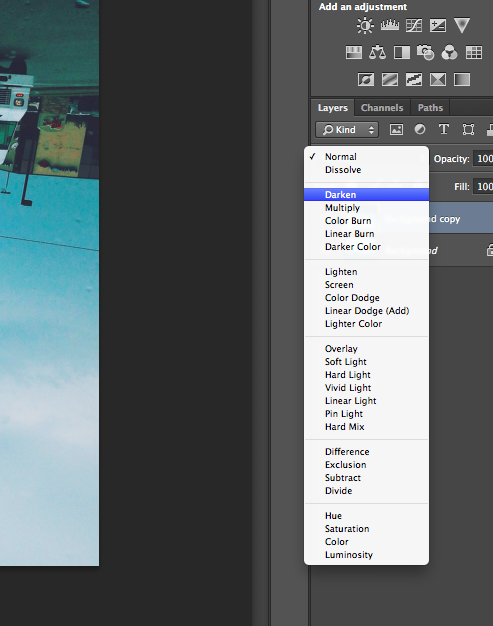The width and height of the screenshot is (493, 626).
Task: Choose Saturation blend mode
Action: coord(366,529)
